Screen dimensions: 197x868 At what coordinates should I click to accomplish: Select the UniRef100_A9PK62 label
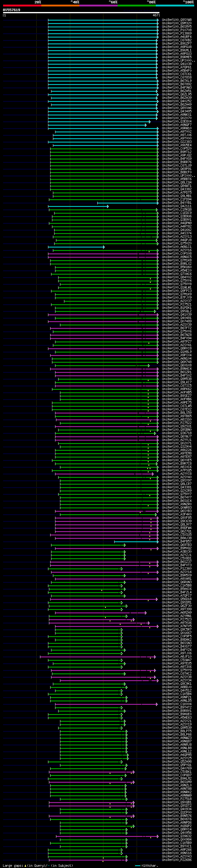(x=177, y=389)
